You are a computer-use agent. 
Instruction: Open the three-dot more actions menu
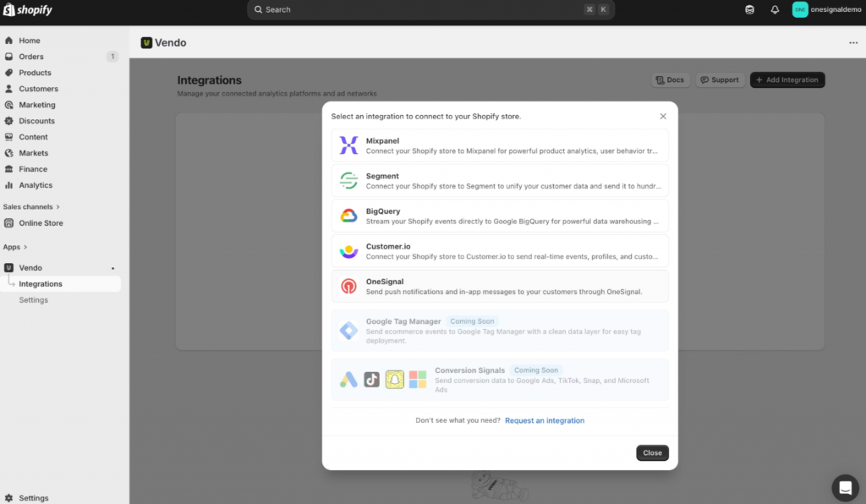pos(853,42)
